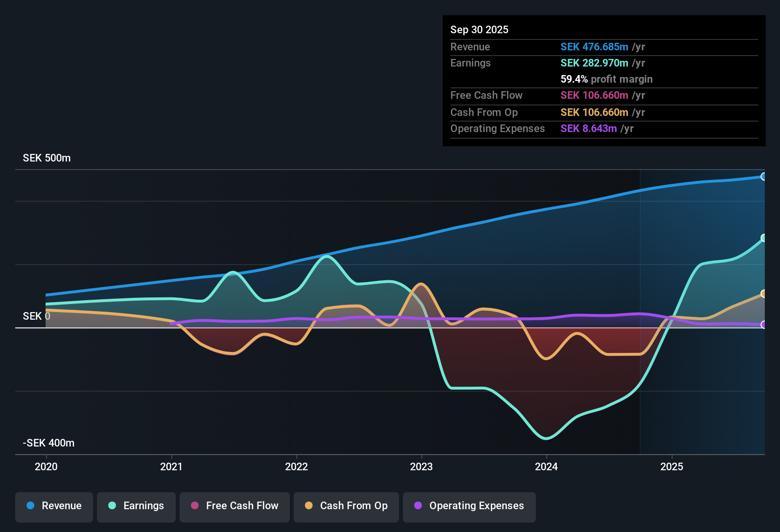Click the Cash From Op endpoint circle marker
This screenshot has height=532, width=780.
point(764,293)
